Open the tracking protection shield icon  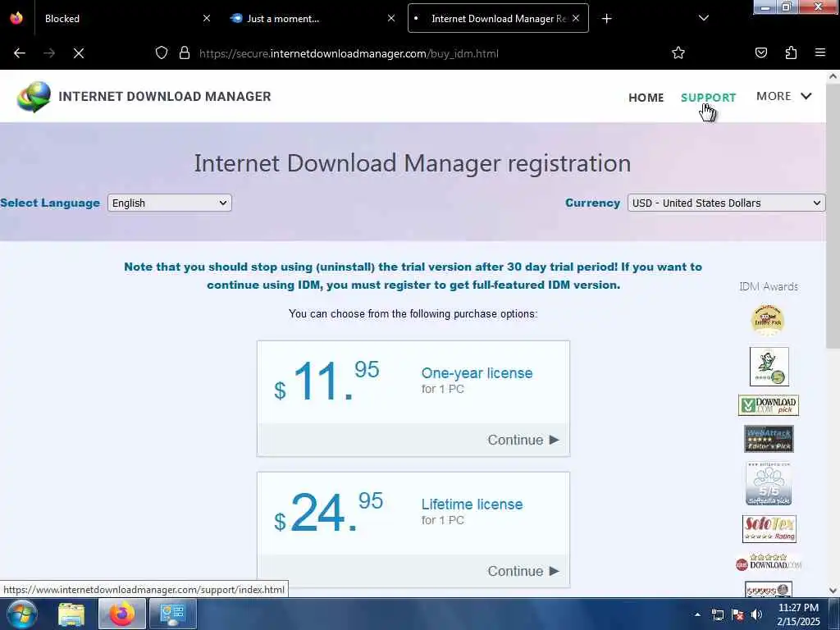click(x=162, y=53)
